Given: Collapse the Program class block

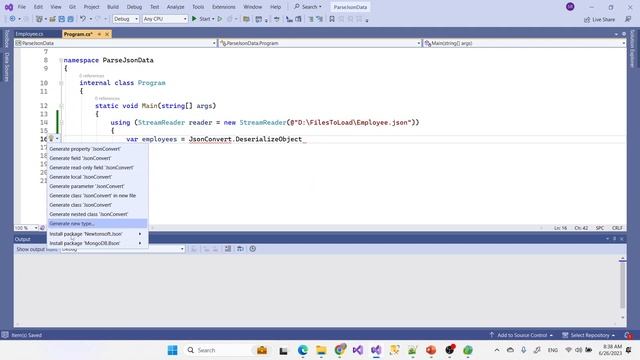Looking at the screenshot, I should [x=61, y=83].
